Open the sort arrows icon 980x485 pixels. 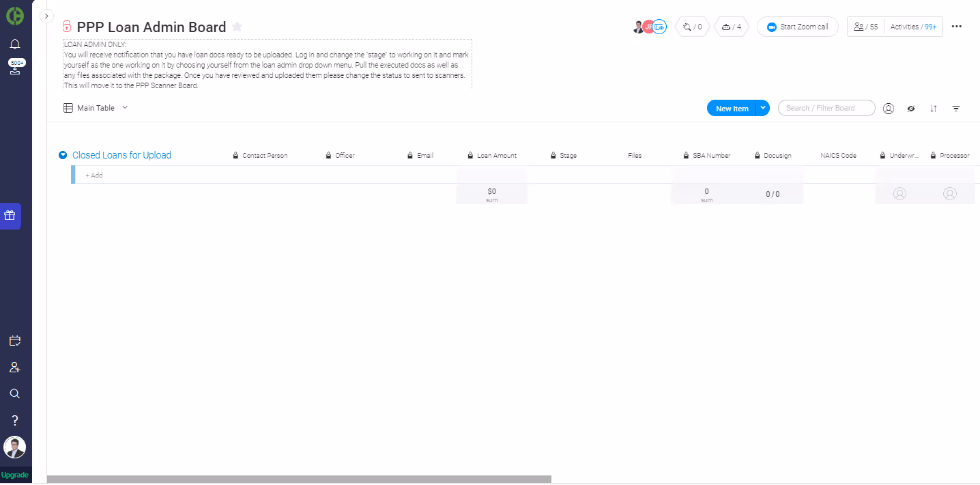(x=934, y=109)
